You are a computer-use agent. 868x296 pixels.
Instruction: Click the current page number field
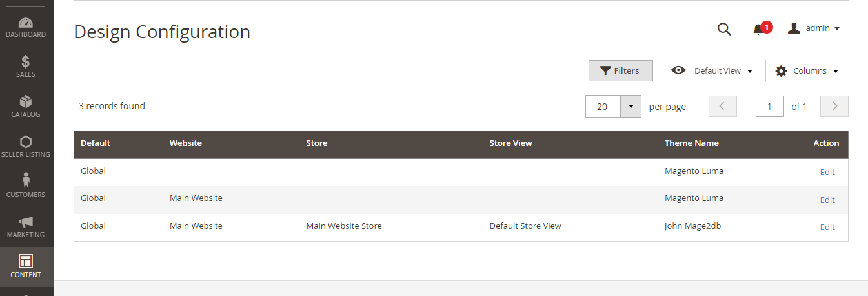770,107
